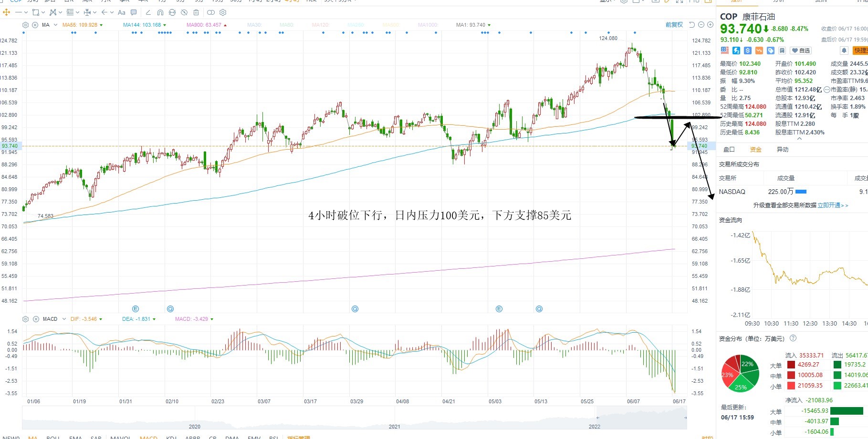Image resolution: width=868 pixels, height=439 pixels.
Task: Click the overlapping circles link icon
Action: tap(211, 12)
